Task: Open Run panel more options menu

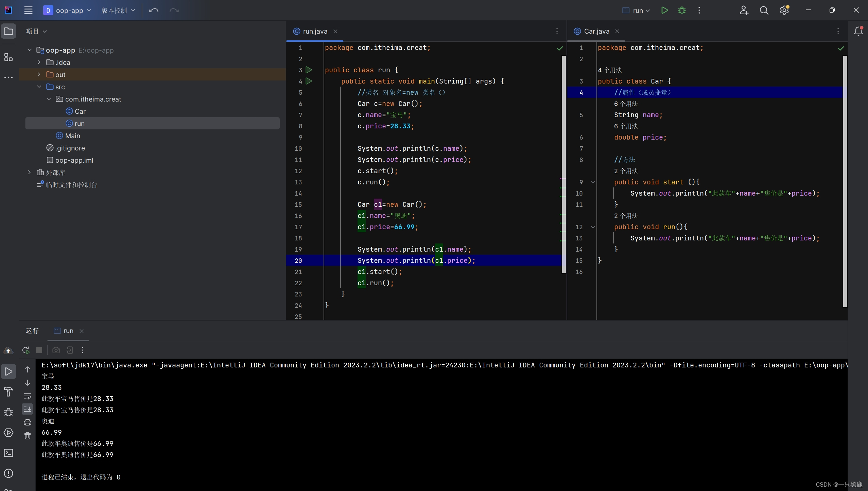Action: (x=83, y=350)
